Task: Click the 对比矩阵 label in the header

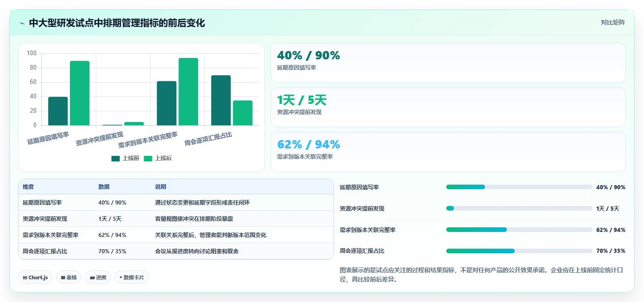Action: [612, 22]
